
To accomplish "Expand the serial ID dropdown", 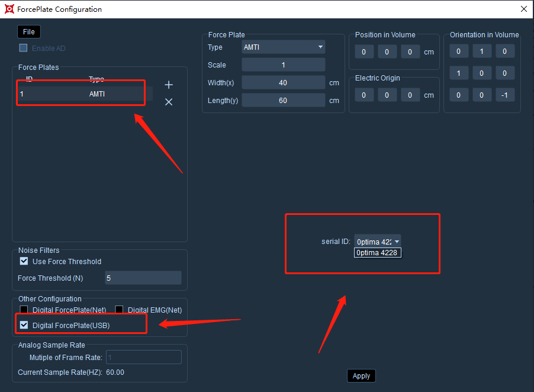I will [377, 242].
